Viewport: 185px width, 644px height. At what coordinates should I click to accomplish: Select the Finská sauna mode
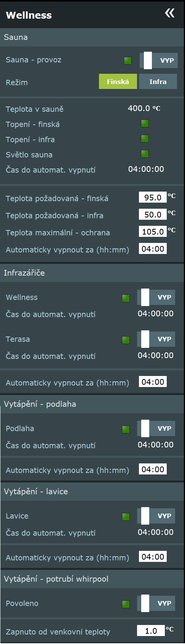(118, 81)
